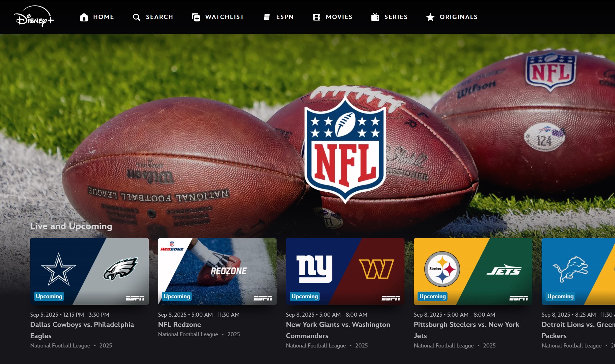Screen dimensions: 615x364
Task: Click the Watchlist plus icon
Action: coord(196,17)
